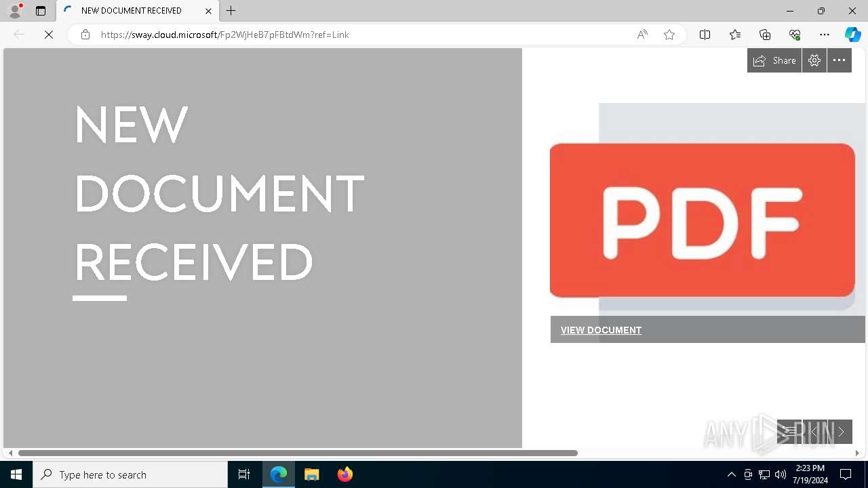
Task: Show hidden system tray icons
Action: 731,474
